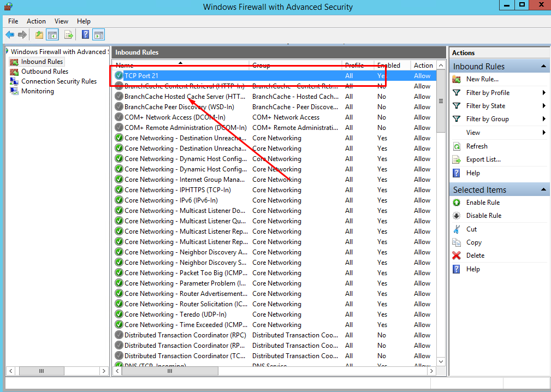551x392 pixels.
Task: Click the Inbound Rules icon in the tree
Action: click(14, 62)
